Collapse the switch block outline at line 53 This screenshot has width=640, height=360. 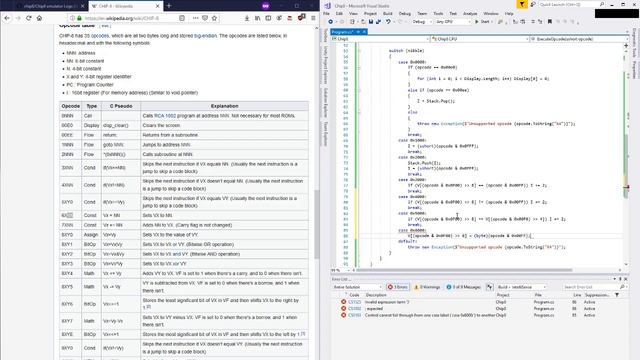click(x=359, y=51)
